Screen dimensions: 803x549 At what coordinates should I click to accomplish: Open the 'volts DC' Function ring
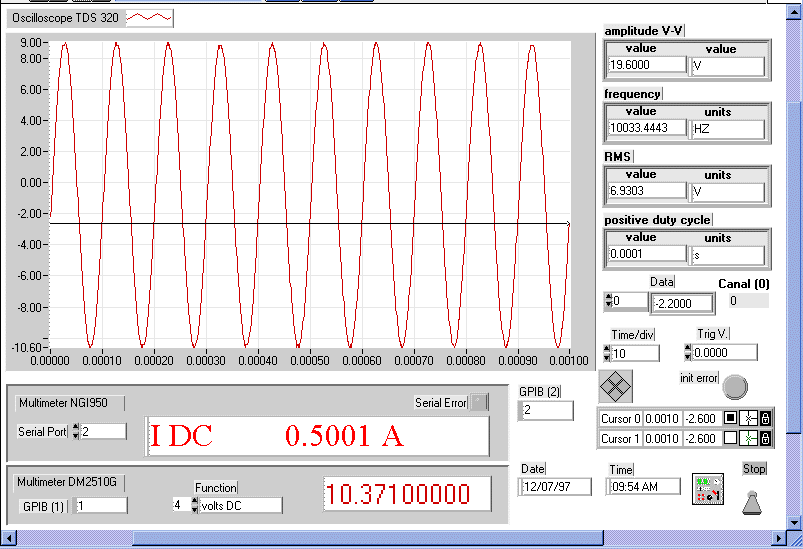(x=240, y=505)
